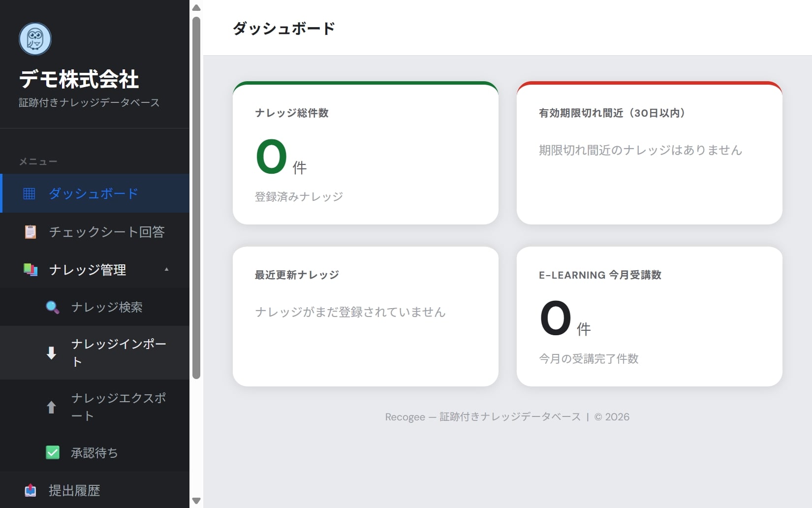812x508 pixels.
Task: Click the checksheet clipboard icon
Action: click(x=31, y=232)
